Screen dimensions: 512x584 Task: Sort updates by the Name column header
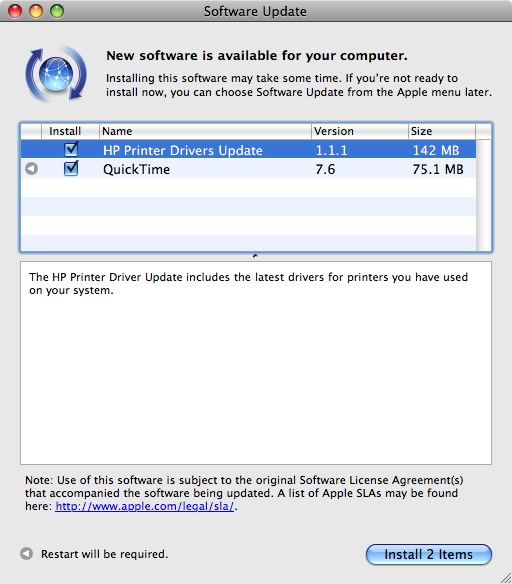[x=205, y=131]
